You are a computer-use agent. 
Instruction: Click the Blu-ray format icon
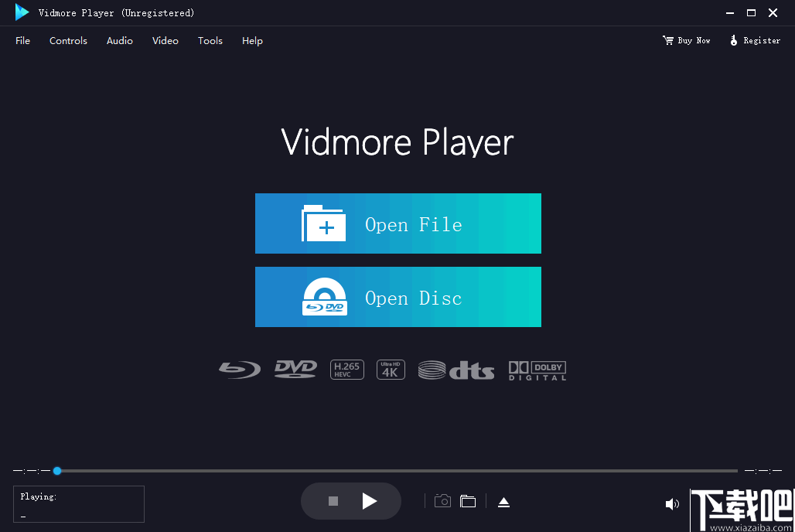pyautogui.click(x=239, y=369)
